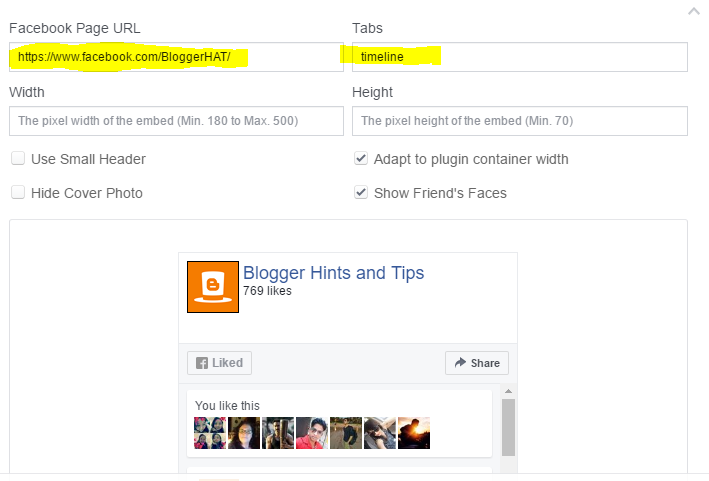Click the preview scrollbar thumb
Screen dimensions: 709x481
(x=508, y=427)
